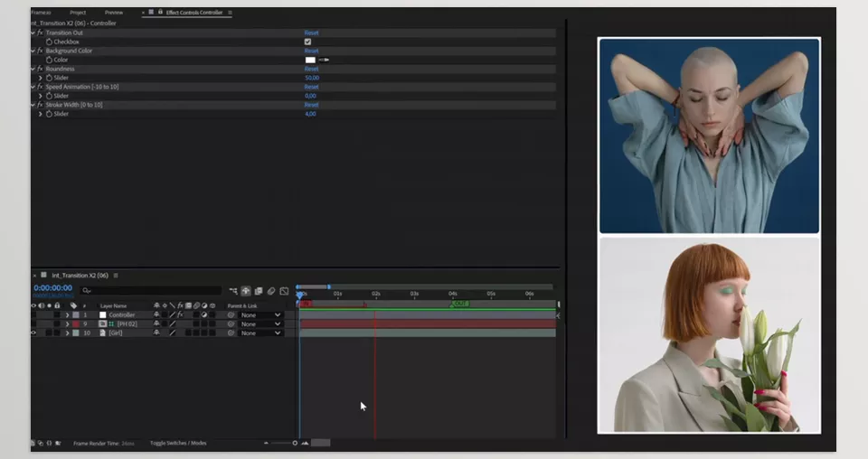Click the lock icon on Effect Controls tab

click(160, 12)
